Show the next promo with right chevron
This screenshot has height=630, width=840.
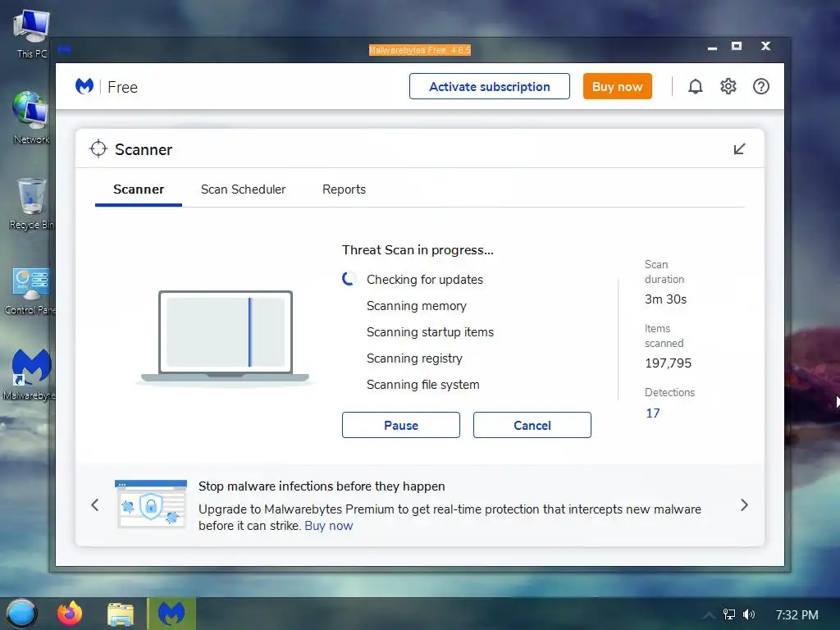click(x=744, y=504)
